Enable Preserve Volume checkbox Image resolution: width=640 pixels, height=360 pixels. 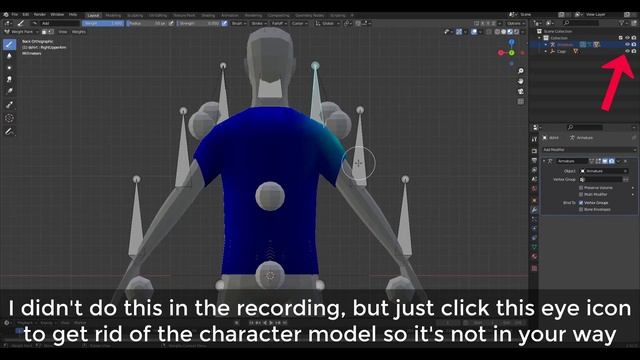pyautogui.click(x=581, y=188)
